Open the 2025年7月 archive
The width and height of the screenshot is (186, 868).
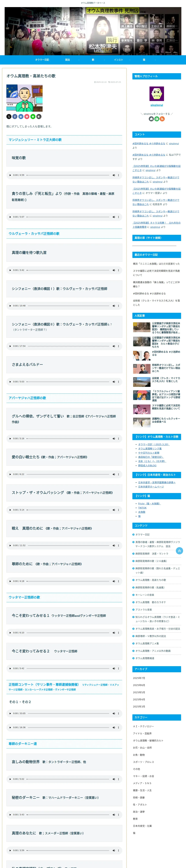(x=139, y=678)
